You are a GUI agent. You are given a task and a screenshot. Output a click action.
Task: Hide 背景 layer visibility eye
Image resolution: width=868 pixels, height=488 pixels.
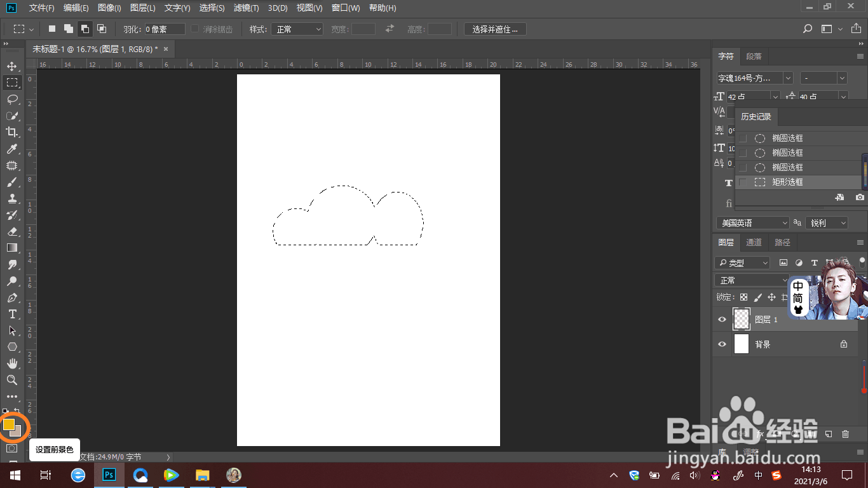click(x=722, y=344)
